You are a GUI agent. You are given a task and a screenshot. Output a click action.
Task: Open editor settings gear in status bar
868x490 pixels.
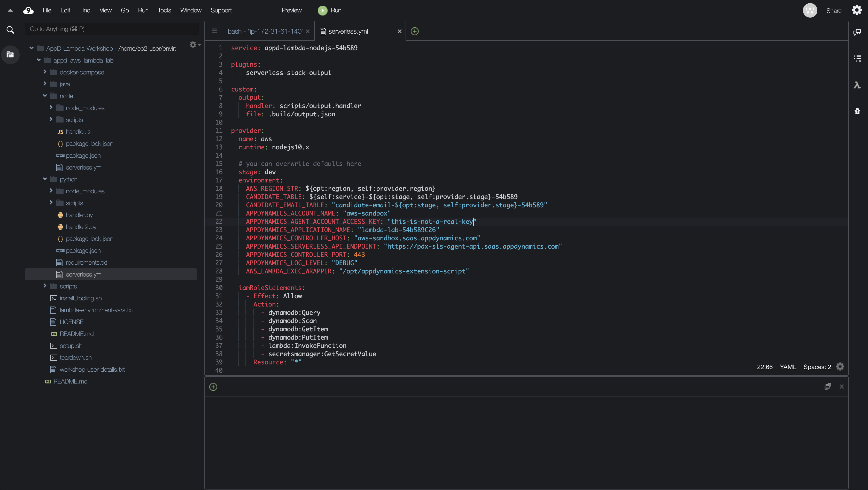point(840,367)
